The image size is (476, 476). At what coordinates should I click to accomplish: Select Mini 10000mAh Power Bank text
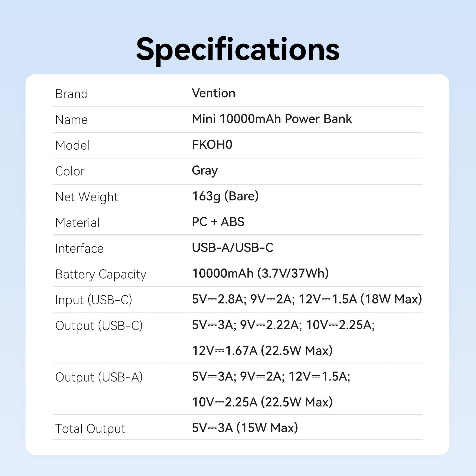pos(272,119)
